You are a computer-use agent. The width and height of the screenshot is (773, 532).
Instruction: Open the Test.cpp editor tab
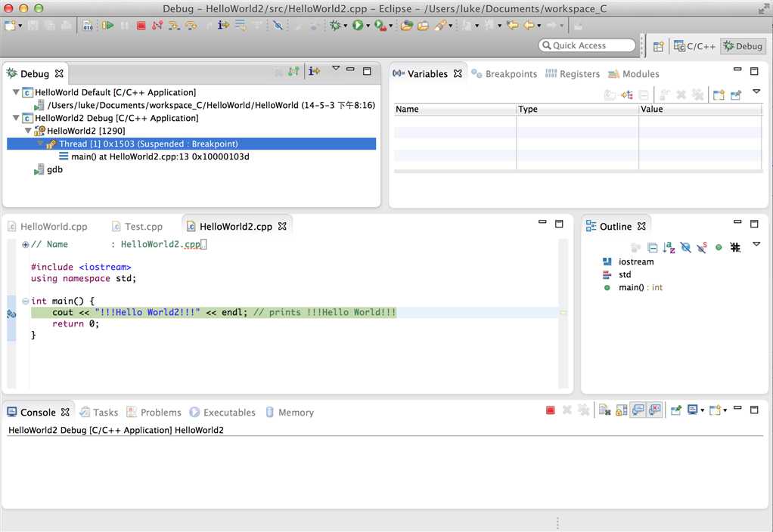[137, 226]
